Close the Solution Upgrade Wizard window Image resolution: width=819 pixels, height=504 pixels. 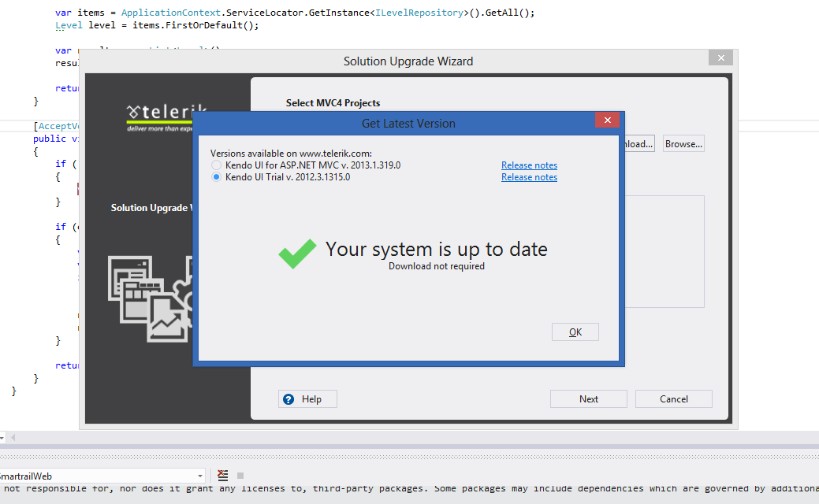pos(720,58)
